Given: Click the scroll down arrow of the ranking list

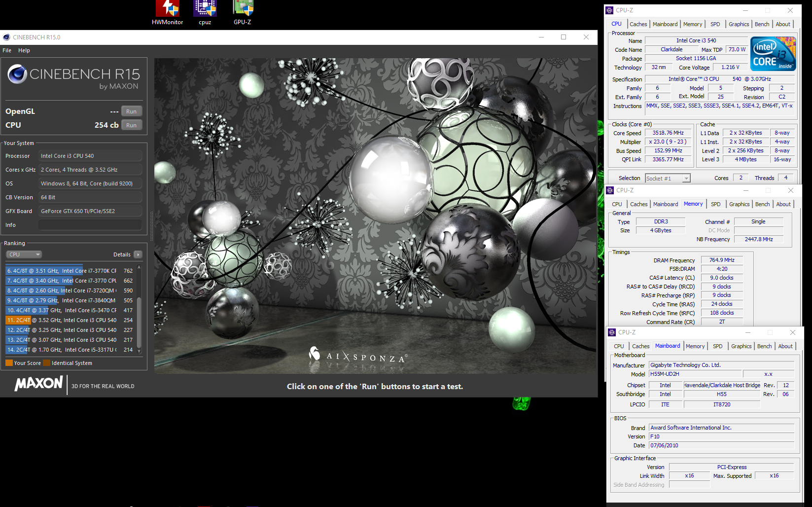Looking at the screenshot, I should (x=139, y=351).
